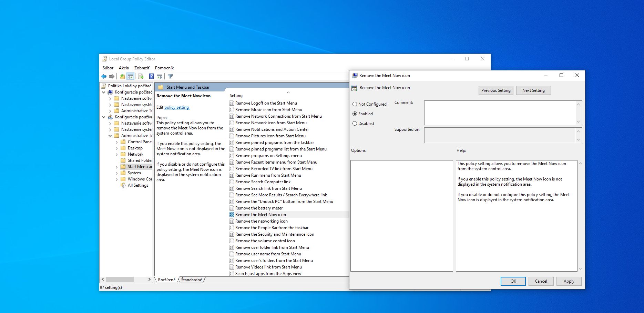Viewport: 644px width, 313px height.
Task: Click the System folder icon in the tree
Action: [x=123, y=173]
